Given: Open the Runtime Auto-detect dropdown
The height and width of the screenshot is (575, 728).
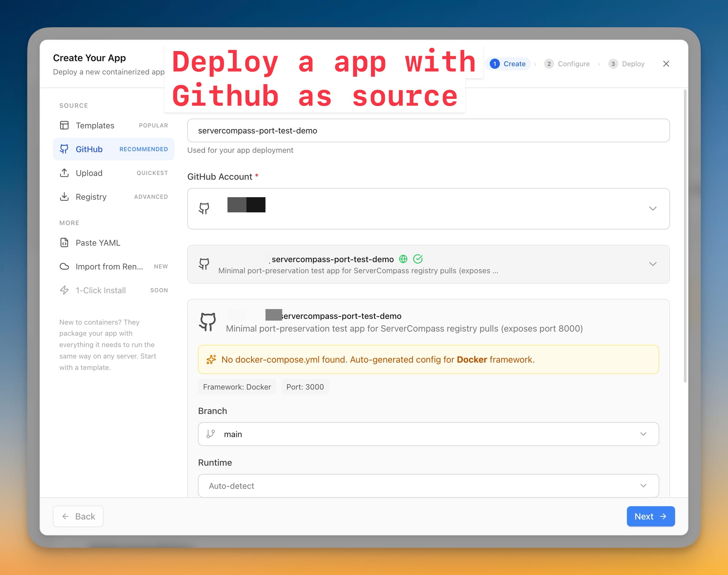Looking at the screenshot, I should click(x=428, y=485).
